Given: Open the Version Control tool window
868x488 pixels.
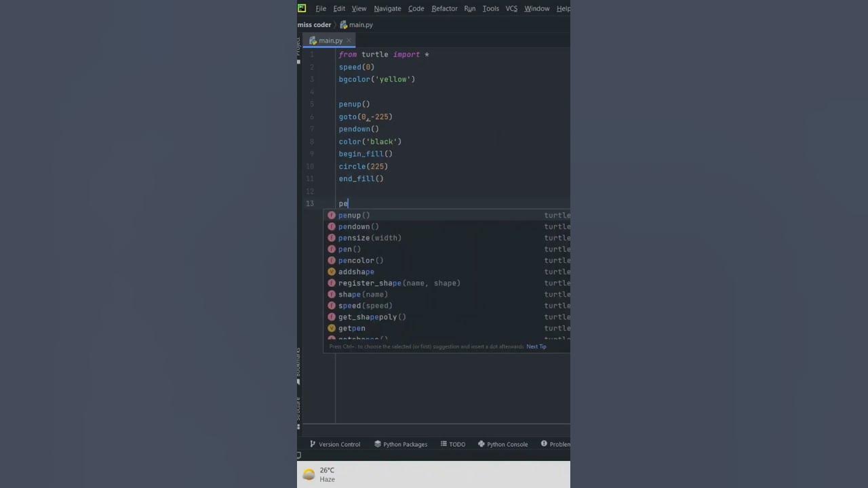Looking at the screenshot, I should tap(335, 445).
